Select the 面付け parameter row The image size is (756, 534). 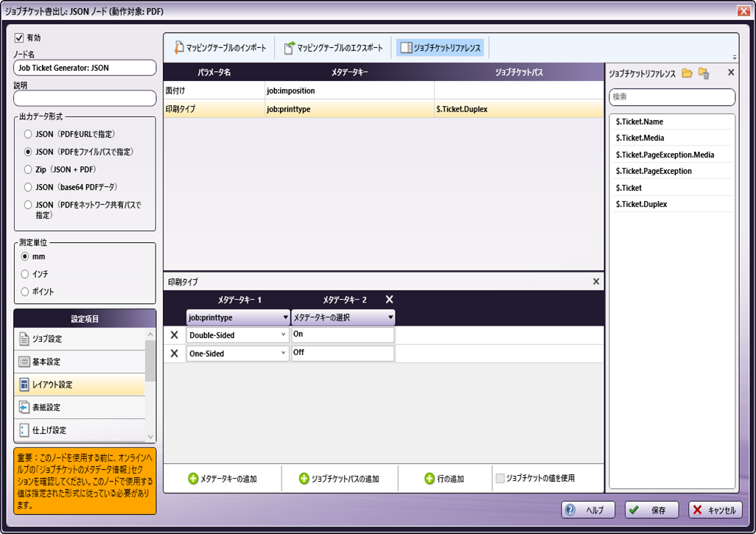pos(383,91)
